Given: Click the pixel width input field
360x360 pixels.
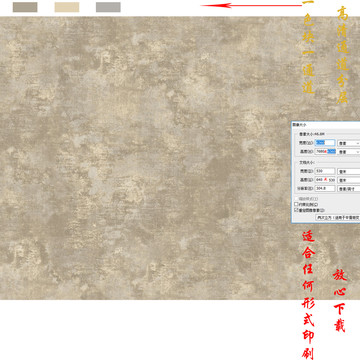Looking at the screenshot, I should coord(325,143).
